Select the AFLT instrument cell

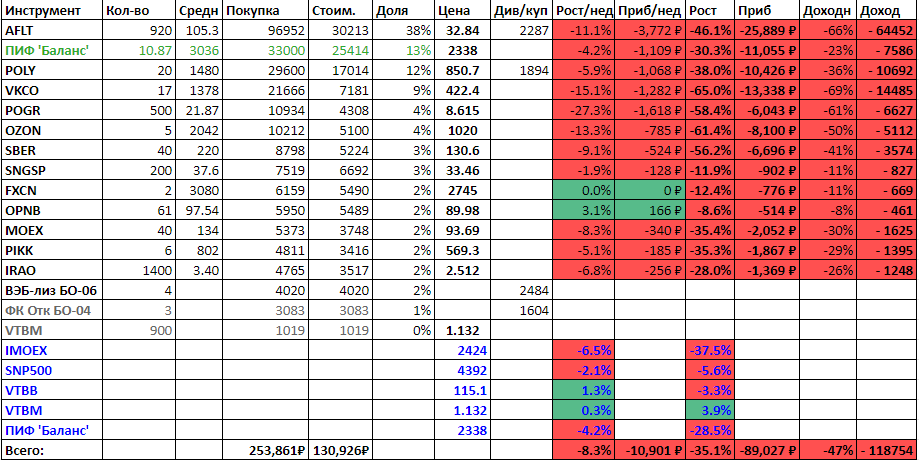52,31
